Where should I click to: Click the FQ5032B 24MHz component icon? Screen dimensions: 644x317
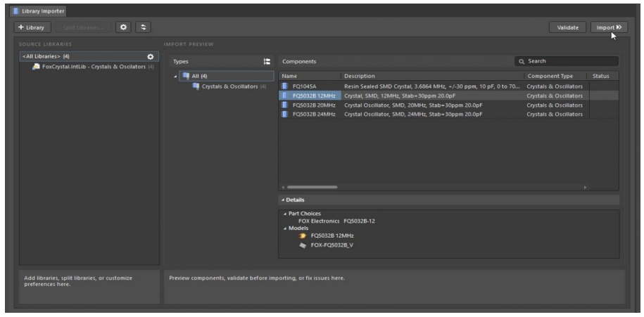coord(284,115)
